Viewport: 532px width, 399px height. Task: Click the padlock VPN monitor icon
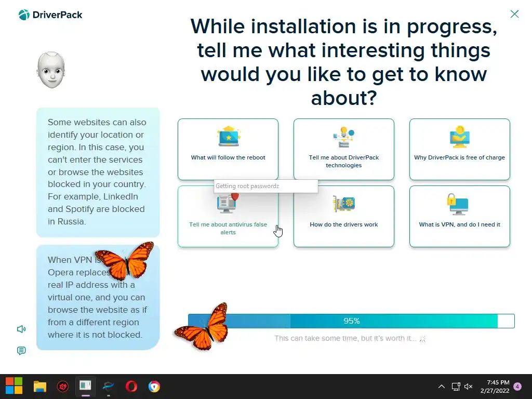tap(458, 204)
